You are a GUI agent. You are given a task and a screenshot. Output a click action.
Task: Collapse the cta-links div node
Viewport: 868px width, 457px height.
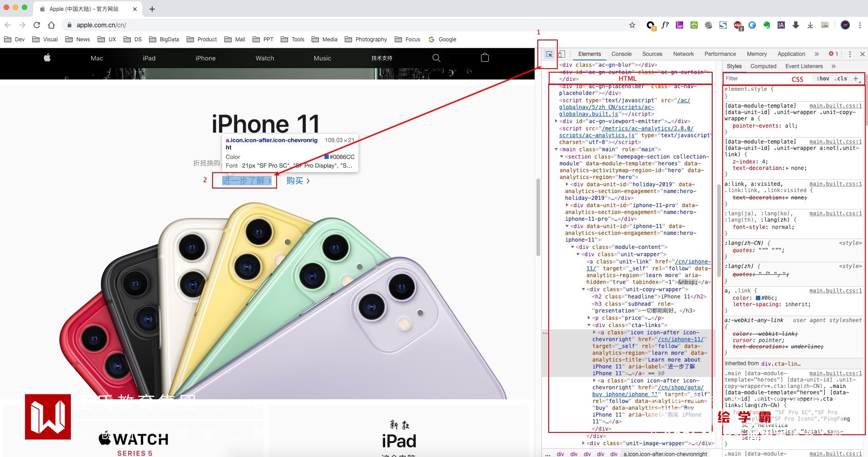point(589,325)
